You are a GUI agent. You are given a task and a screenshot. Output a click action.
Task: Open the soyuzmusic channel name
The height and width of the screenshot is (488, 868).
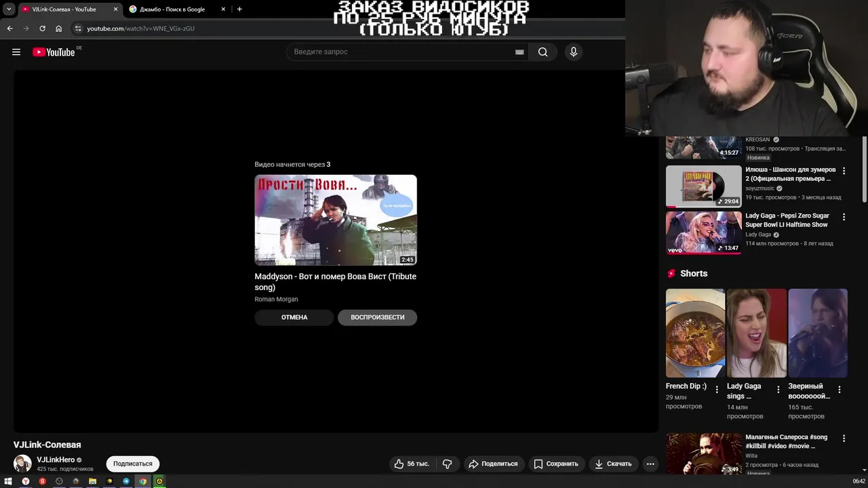point(759,188)
